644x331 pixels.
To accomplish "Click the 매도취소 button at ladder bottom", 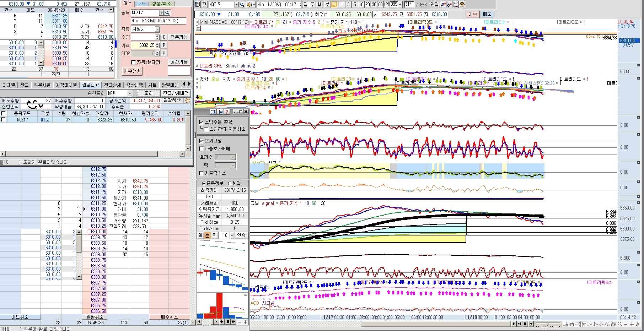I will click(20, 317).
